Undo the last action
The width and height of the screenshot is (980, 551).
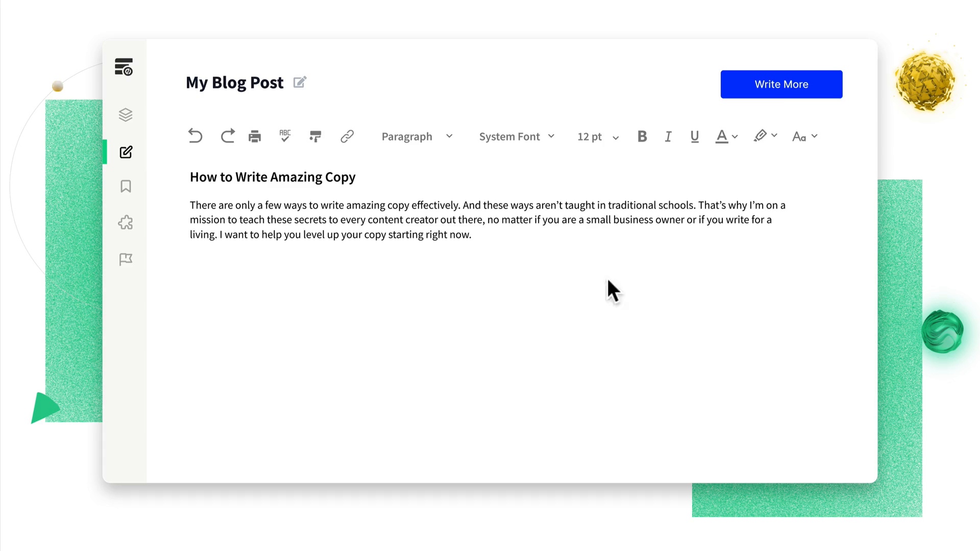195,136
